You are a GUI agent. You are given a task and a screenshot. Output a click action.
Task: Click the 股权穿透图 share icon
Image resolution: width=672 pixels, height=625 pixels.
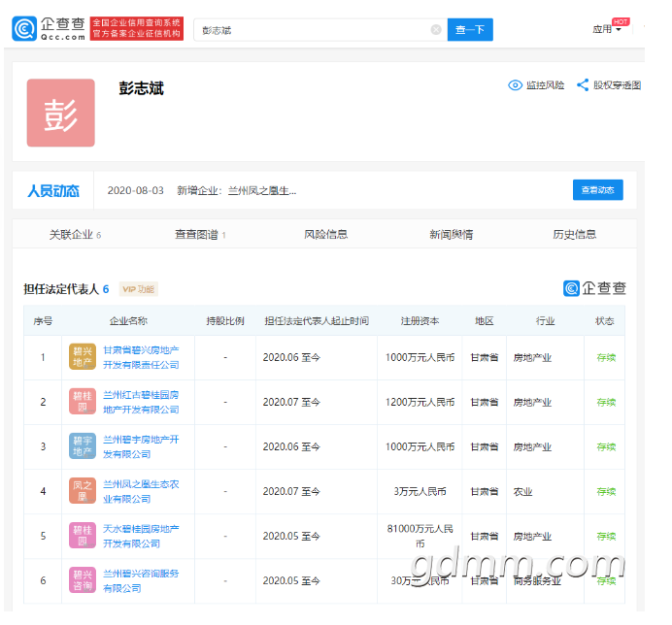click(x=583, y=84)
